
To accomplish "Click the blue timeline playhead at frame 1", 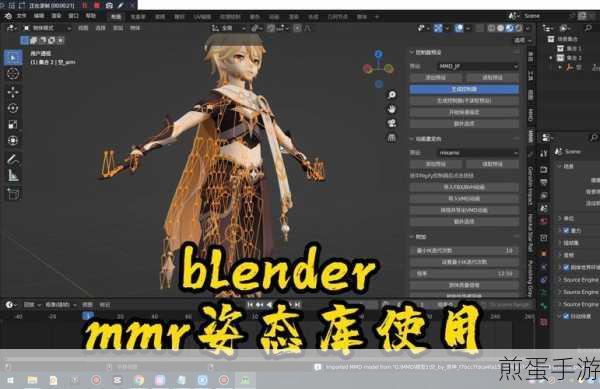I will 88,316.
